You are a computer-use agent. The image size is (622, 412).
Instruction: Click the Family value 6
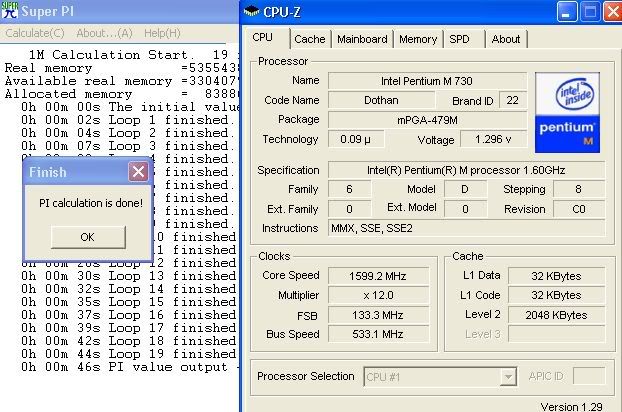(x=349, y=189)
